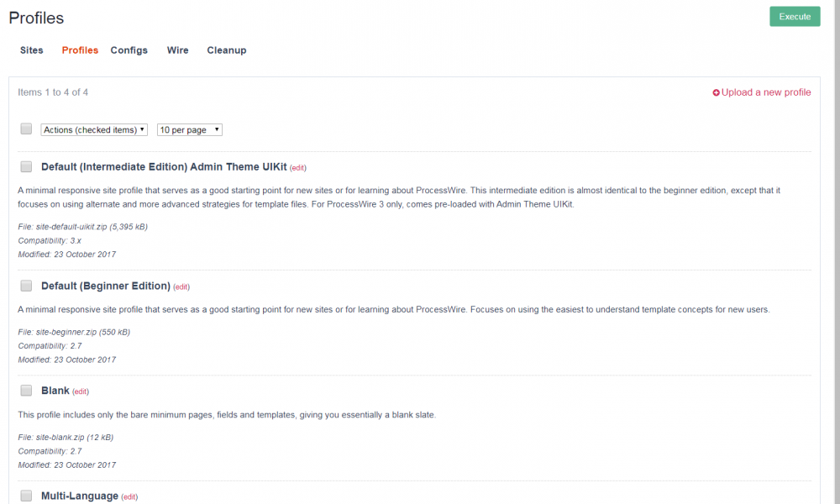This screenshot has height=504, width=840.
Task: Click the plus icon beside Upload a new profile
Action: click(x=717, y=93)
